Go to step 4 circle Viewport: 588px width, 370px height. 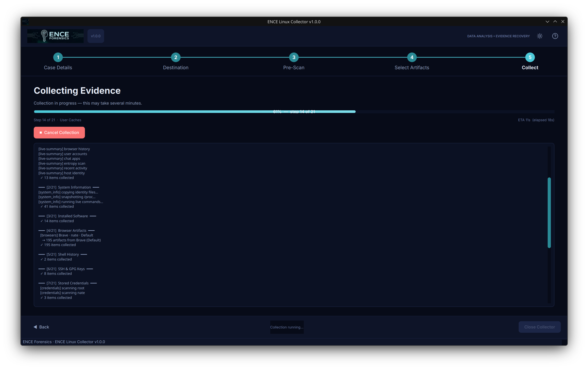(412, 57)
